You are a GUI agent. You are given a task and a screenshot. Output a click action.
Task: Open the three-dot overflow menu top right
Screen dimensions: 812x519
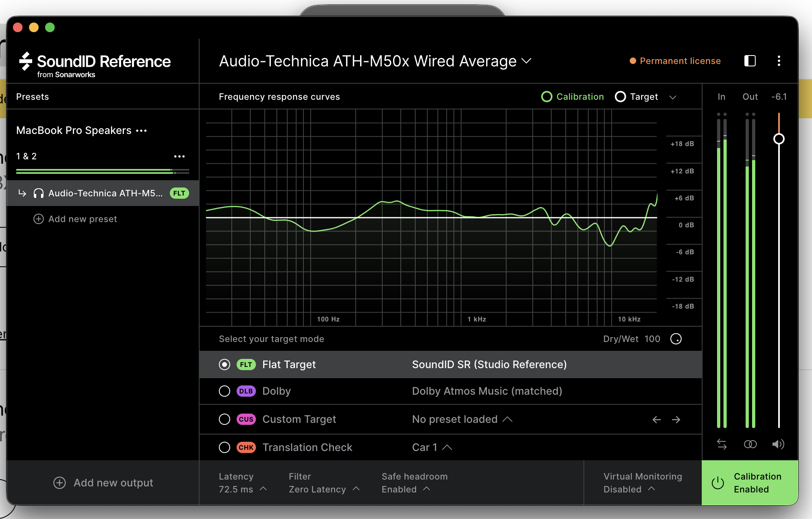click(x=779, y=61)
